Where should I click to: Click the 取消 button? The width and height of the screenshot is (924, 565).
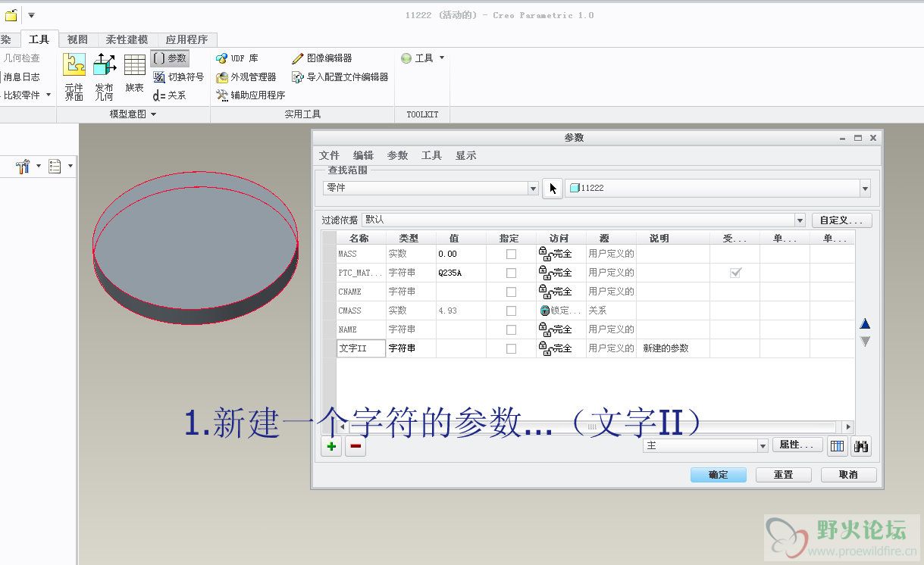click(x=848, y=475)
